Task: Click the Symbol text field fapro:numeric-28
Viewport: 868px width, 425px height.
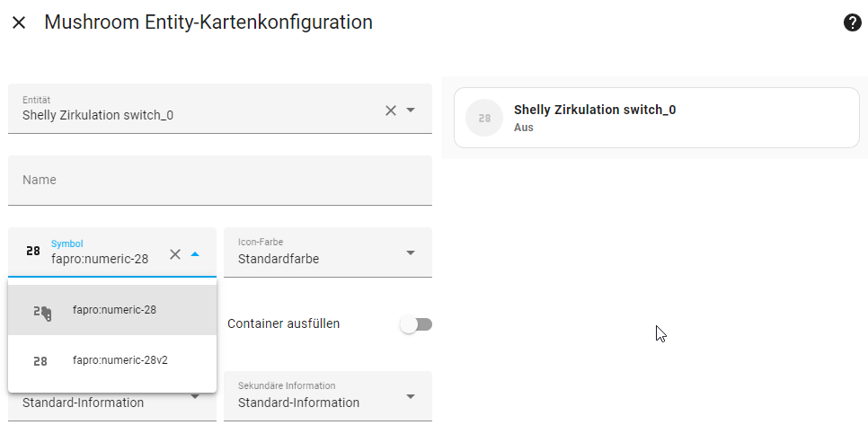Action: pyautogui.click(x=101, y=259)
